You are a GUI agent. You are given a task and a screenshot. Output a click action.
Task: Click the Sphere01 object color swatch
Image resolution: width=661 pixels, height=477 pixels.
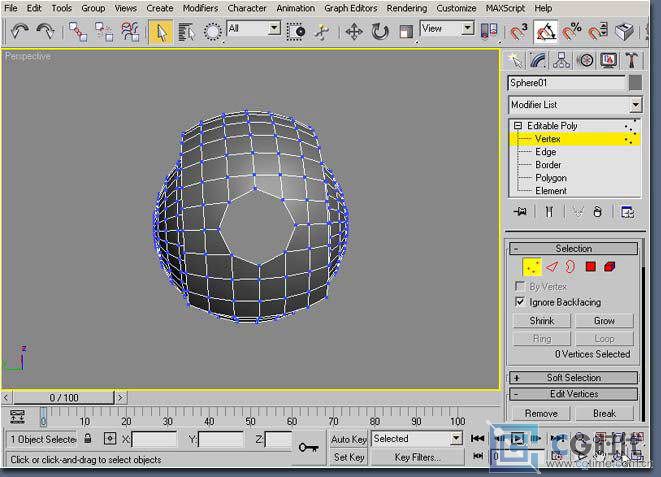[x=635, y=83]
